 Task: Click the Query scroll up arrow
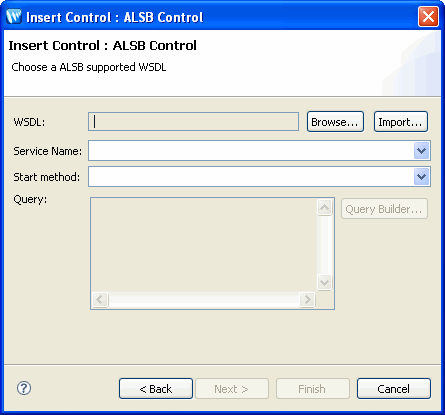pyautogui.click(x=324, y=208)
